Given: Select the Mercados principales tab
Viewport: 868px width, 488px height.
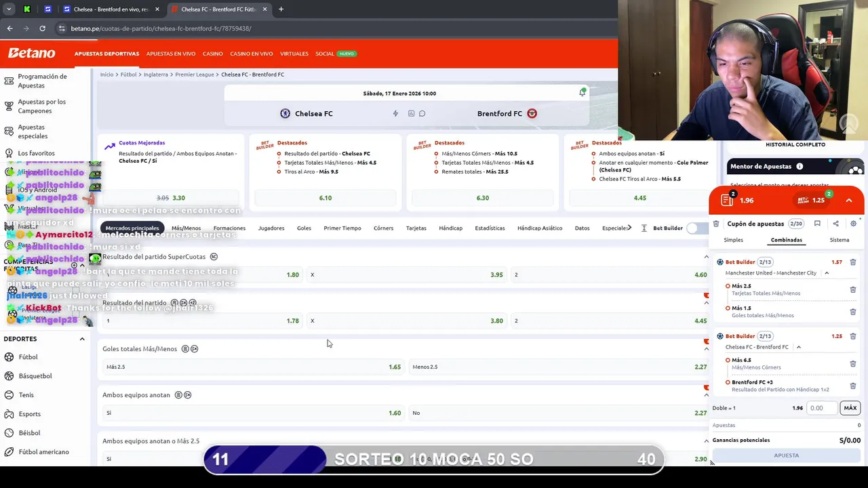Looking at the screenshot, I should 132,228.
